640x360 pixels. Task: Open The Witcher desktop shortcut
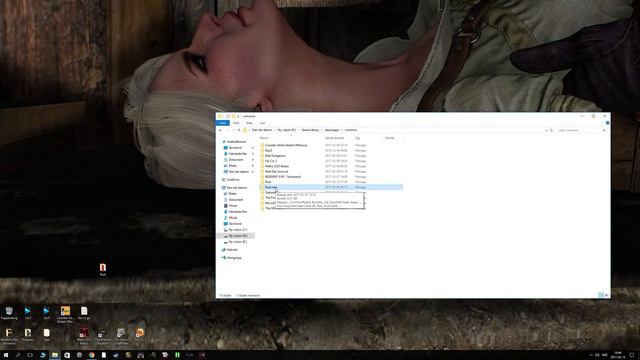[x=102, y=336]
